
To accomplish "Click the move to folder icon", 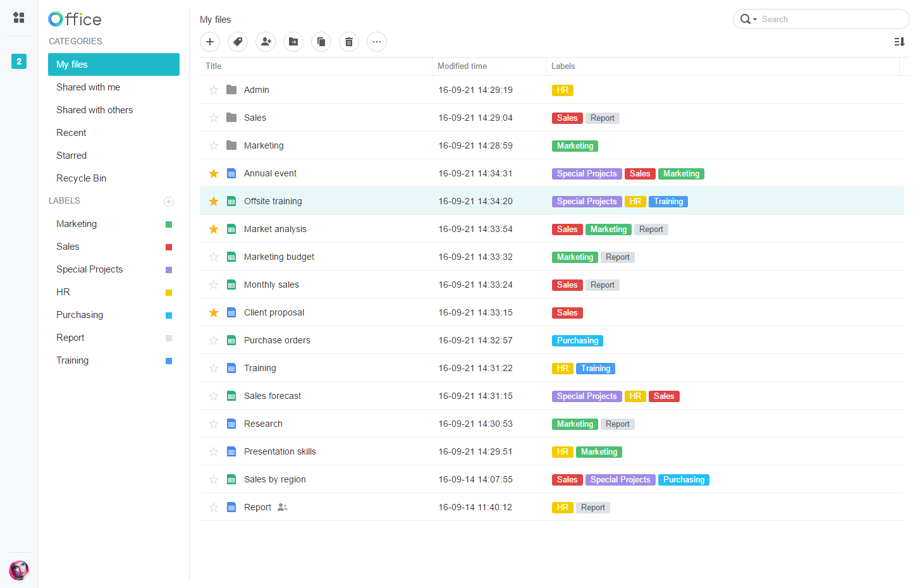I will [293, 42].
